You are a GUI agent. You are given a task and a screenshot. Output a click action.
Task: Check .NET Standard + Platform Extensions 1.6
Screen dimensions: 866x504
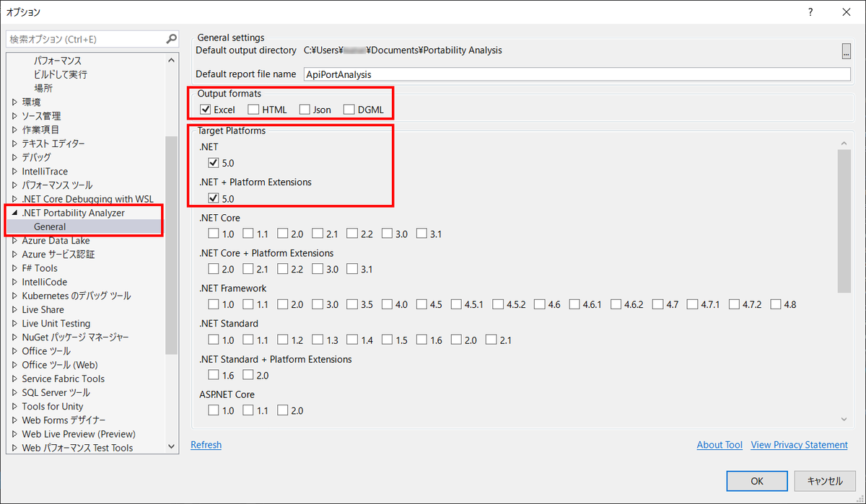(213, 375)
